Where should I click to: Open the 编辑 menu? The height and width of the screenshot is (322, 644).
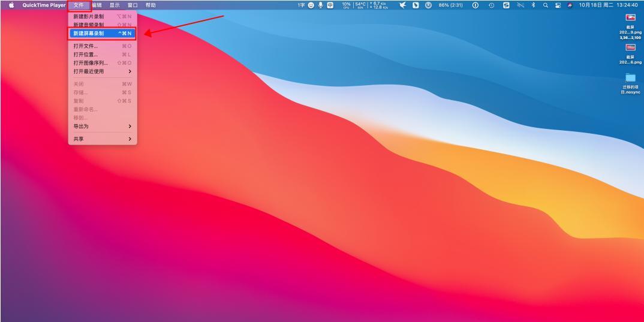(x=97, y=5)
